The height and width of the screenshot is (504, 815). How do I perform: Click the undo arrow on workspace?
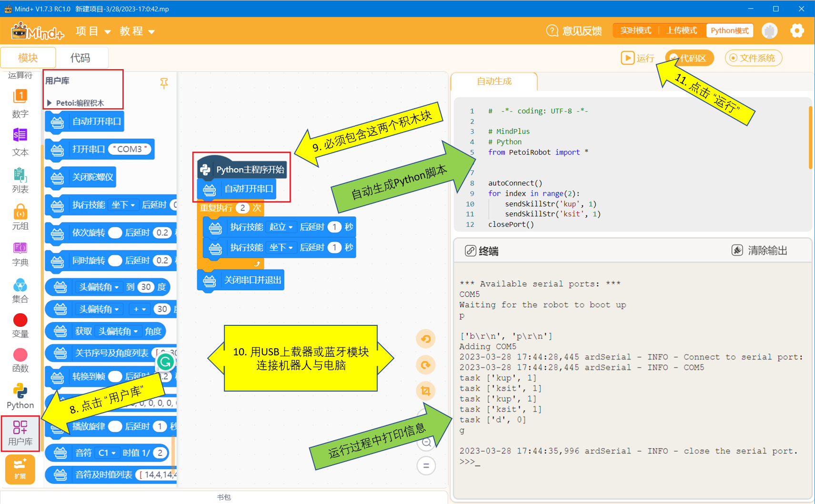click(426, 339)
